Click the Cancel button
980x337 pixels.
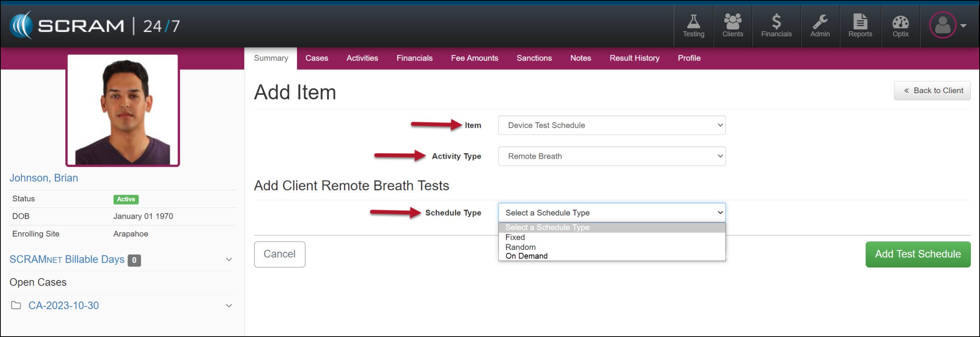click(279, 254)
